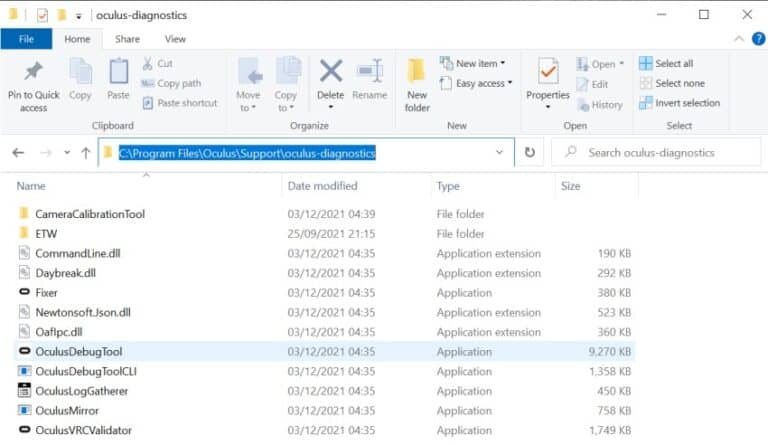Select OculusDebugTool application

click(79, 351)
